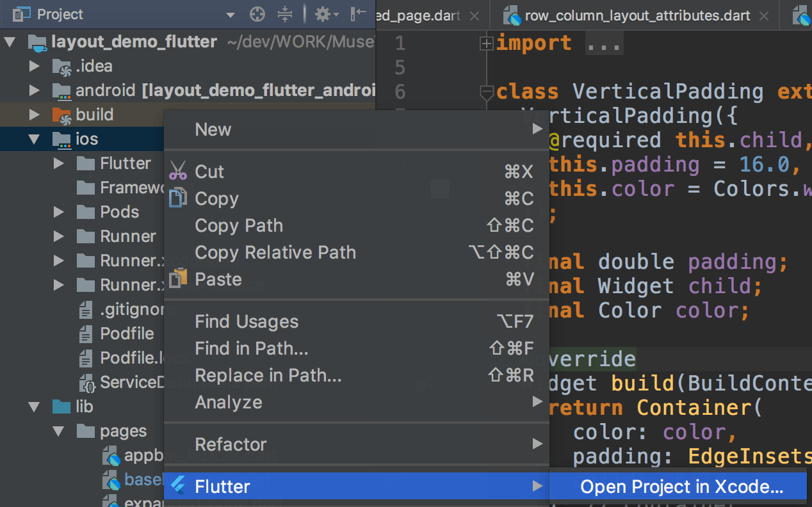Click the Project view label in header
The width and height of the screenshot is (812, 507).
[60, 14]
